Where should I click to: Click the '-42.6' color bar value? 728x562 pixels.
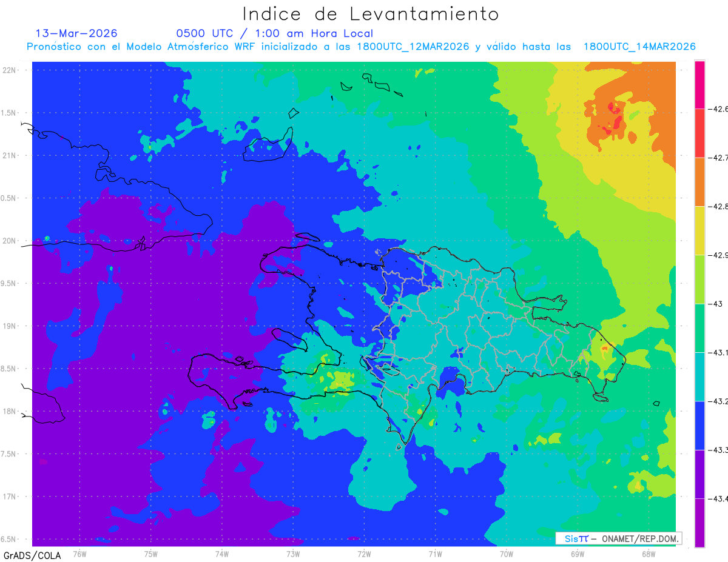[719, 109]
